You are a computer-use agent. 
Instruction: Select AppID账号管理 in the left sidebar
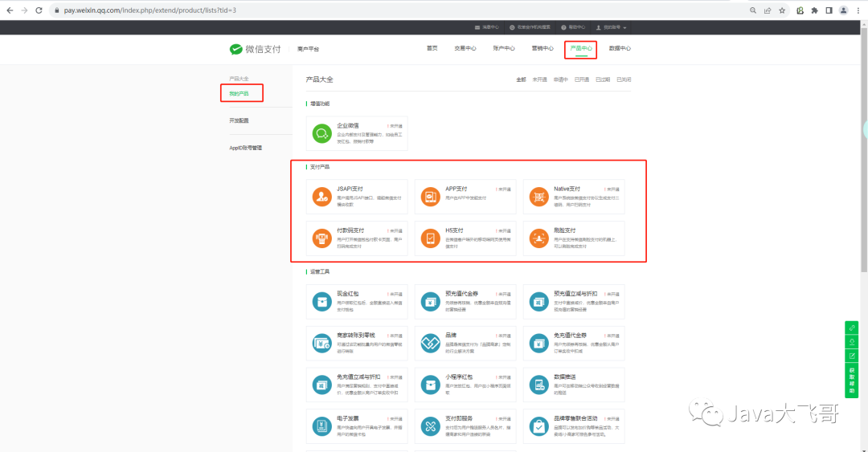(246, 148)
